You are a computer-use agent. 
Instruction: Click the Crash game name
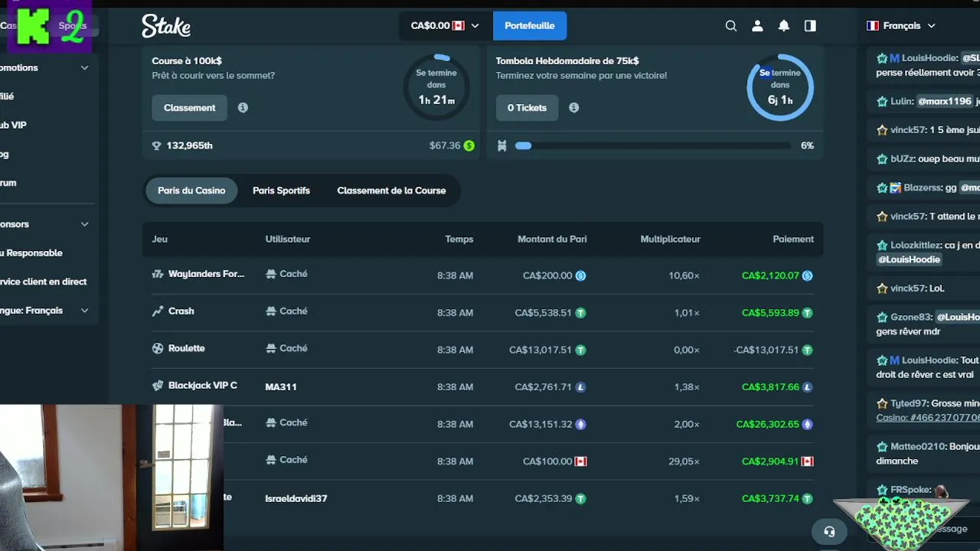181,311
